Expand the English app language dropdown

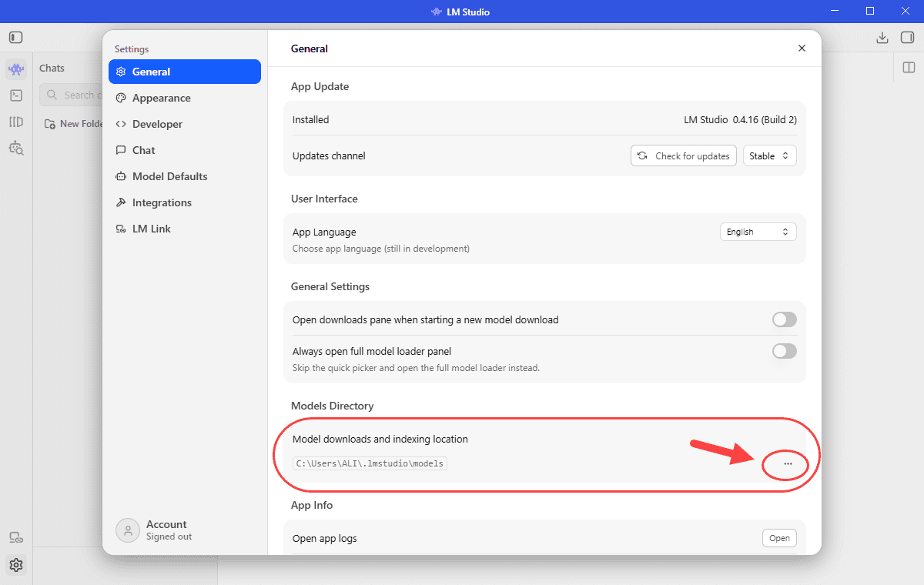point(758,232)
